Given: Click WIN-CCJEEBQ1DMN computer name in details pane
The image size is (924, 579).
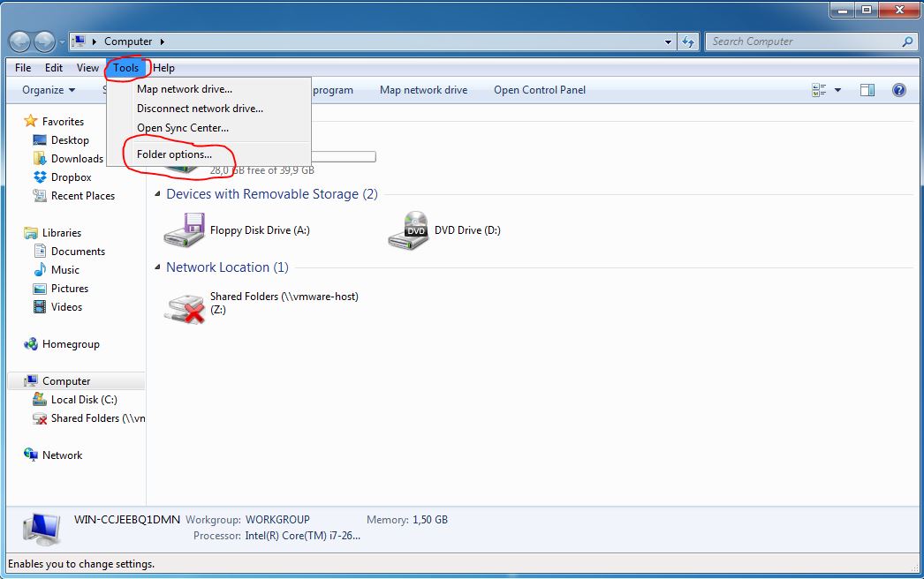Looking at the screenshot, I should click(x=126, y=520).
